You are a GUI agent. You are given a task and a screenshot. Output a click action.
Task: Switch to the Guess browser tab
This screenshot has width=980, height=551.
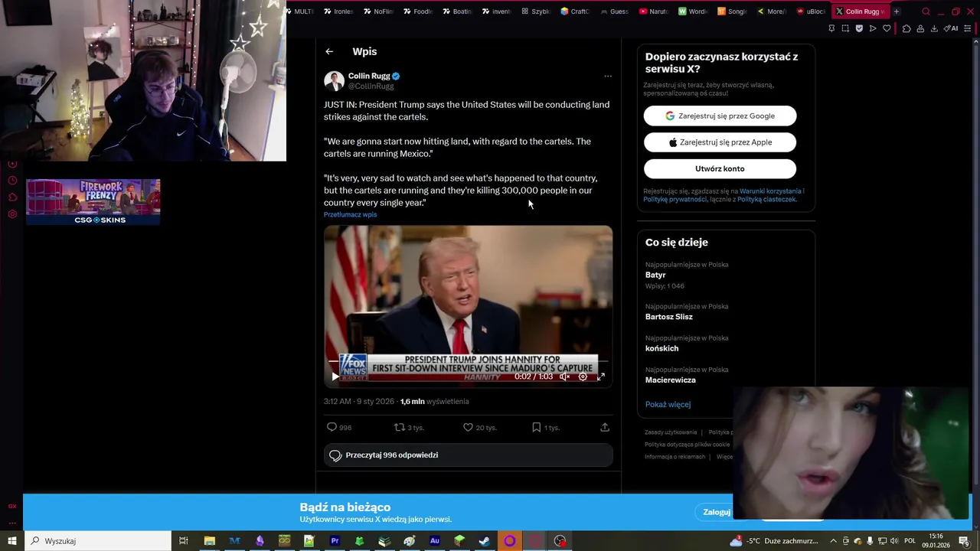pos(614,11)
